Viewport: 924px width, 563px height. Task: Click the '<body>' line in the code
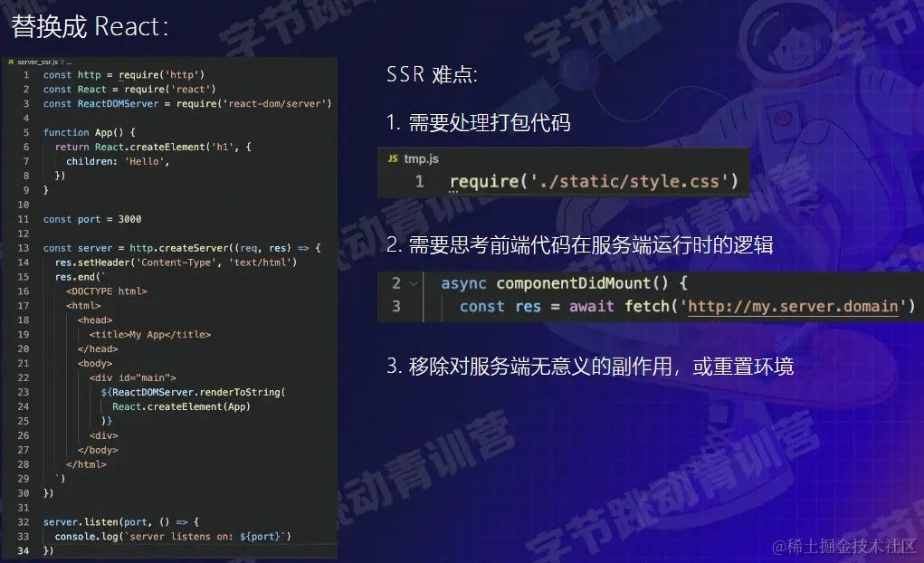[95, 363]
